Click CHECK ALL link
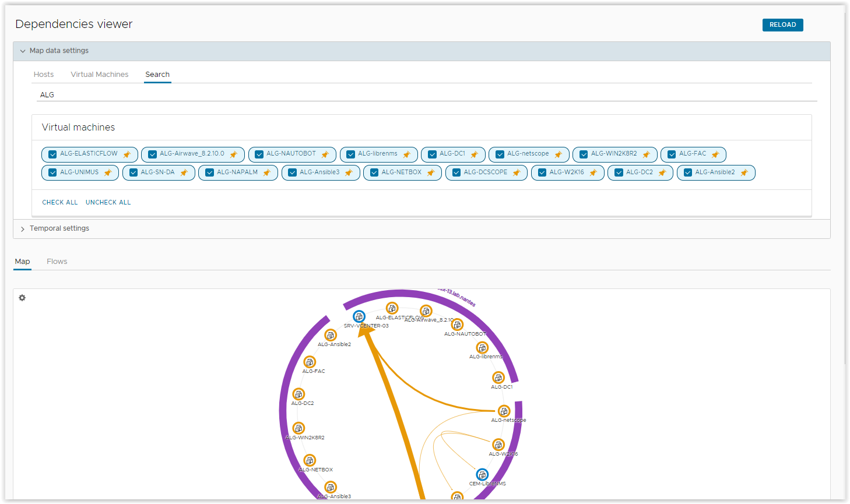 coord(60,202)
